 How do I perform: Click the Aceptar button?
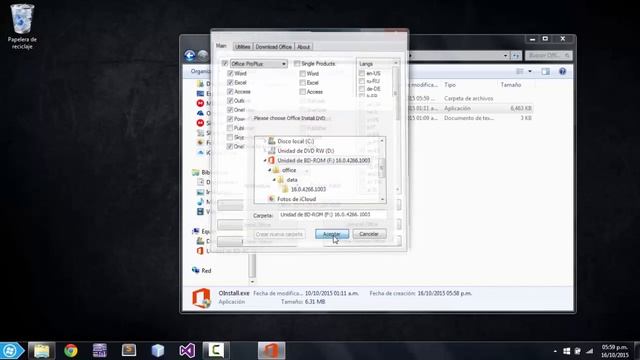pyautogui.click(x=332, y=234)
